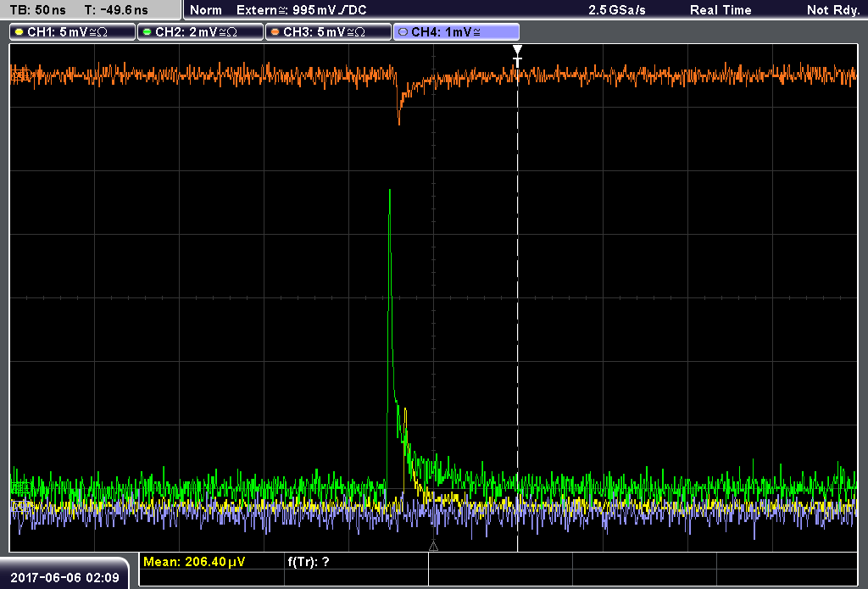Screen dimensions: 868x589
Task: Click the gray triangle marker at grid bottom
Action: pos(433,547)
